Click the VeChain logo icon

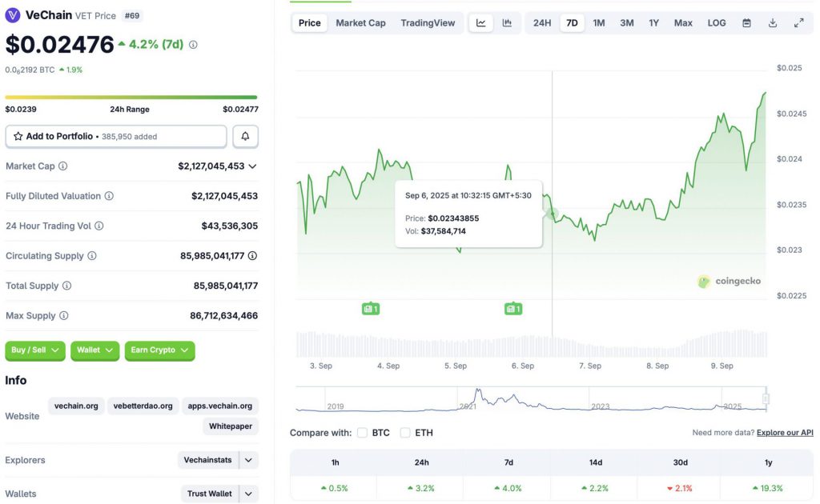pos(13,15)
